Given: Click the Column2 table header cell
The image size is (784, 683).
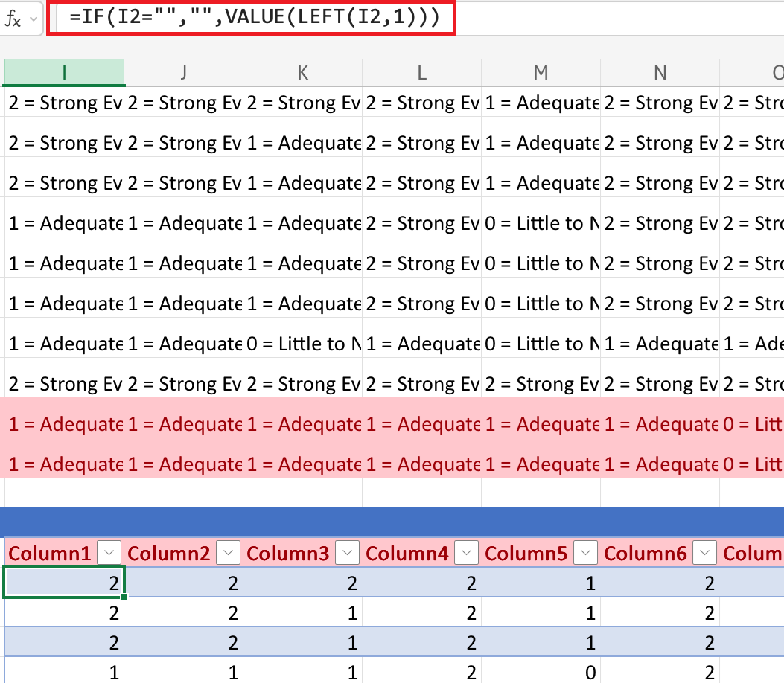Looking at the screenshot, I should [x=183, y=553].
